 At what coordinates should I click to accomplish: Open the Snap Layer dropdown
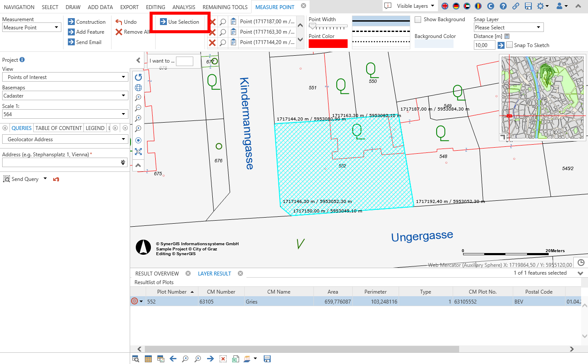pos(508,27)
